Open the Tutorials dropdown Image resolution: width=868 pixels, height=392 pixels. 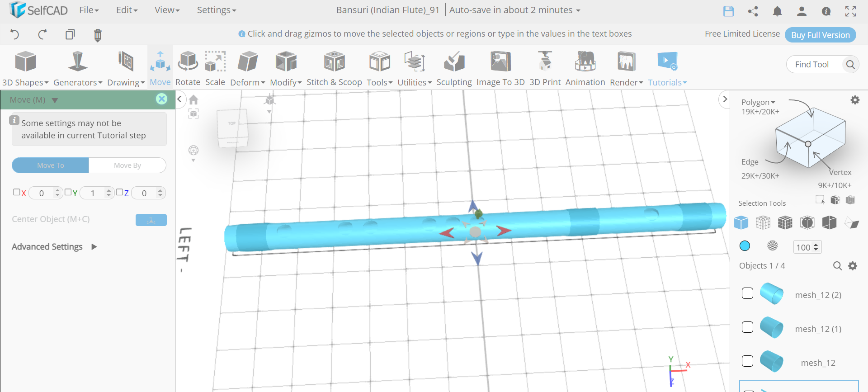[667, 68]
